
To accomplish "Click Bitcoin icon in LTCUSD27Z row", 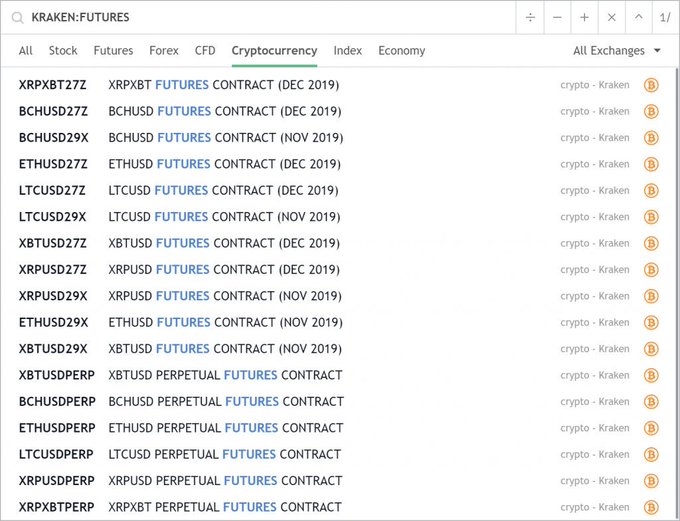I will point(651,190).
